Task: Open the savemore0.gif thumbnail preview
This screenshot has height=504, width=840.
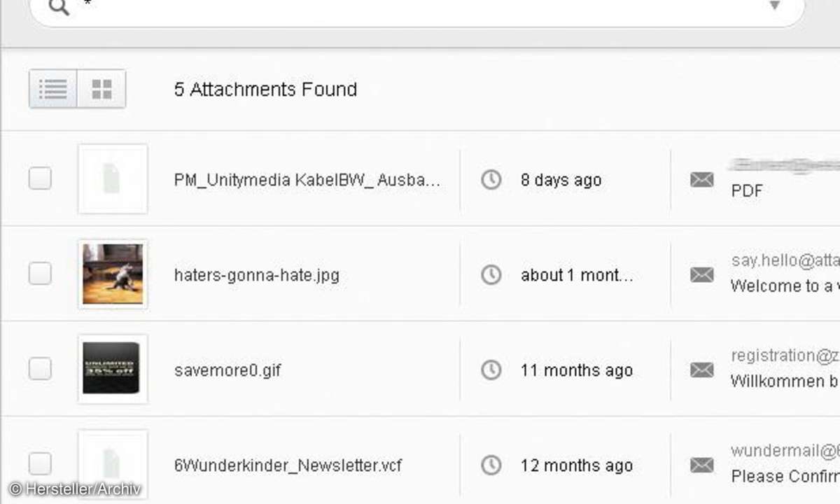Action: [x=113, y=369]
